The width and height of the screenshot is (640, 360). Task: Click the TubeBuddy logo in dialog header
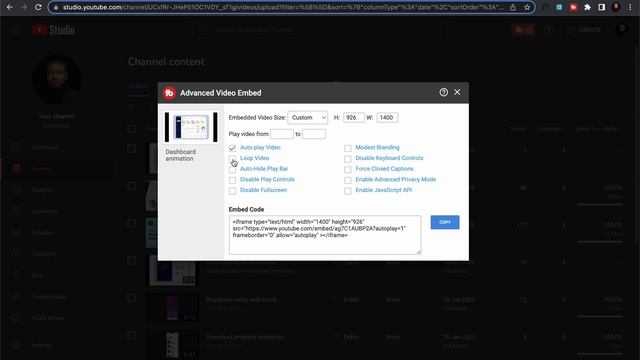click(x=169, y=93)
